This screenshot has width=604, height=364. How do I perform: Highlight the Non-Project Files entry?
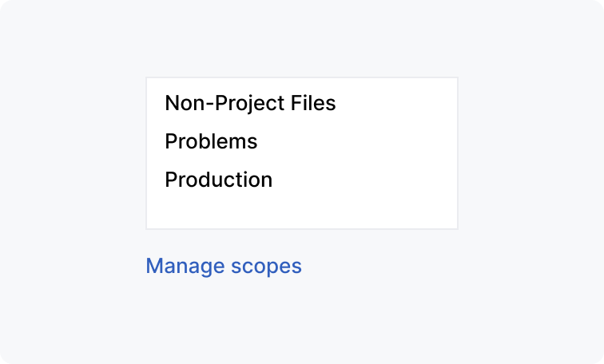click(250, 103)
